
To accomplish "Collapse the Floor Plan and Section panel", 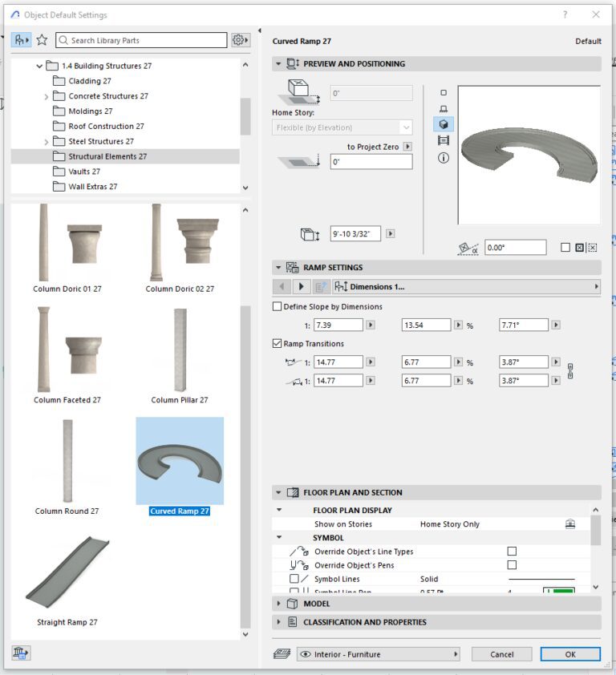I will pos(278,492).
